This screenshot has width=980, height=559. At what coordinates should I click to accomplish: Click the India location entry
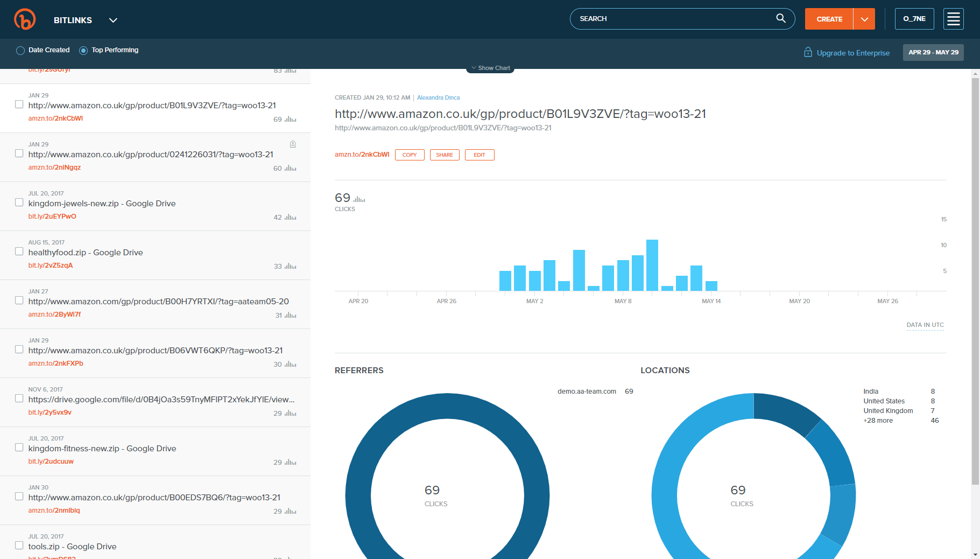pos(871,392)
